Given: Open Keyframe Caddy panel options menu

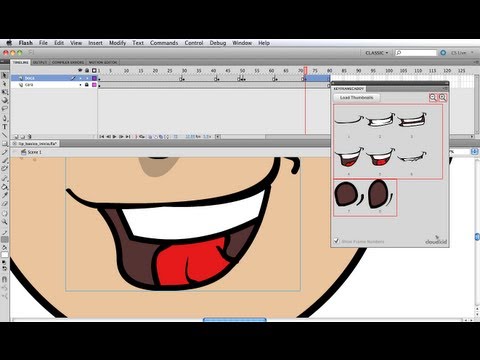Looking at the screenshot, I should point(446,89).
